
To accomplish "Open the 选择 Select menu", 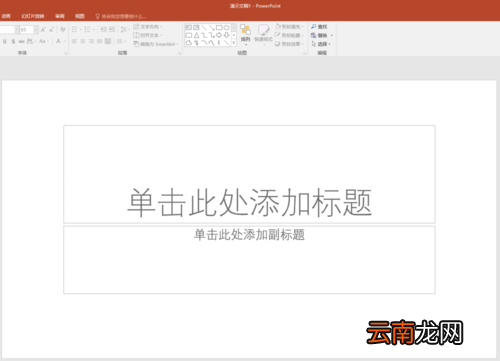I will [321, 44].
